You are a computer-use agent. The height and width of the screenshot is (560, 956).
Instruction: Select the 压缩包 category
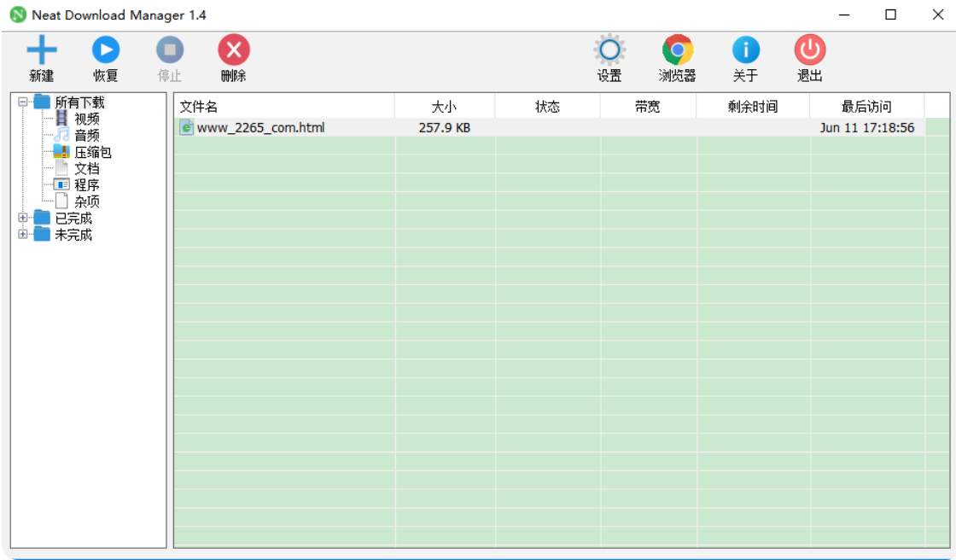point(94,152)
